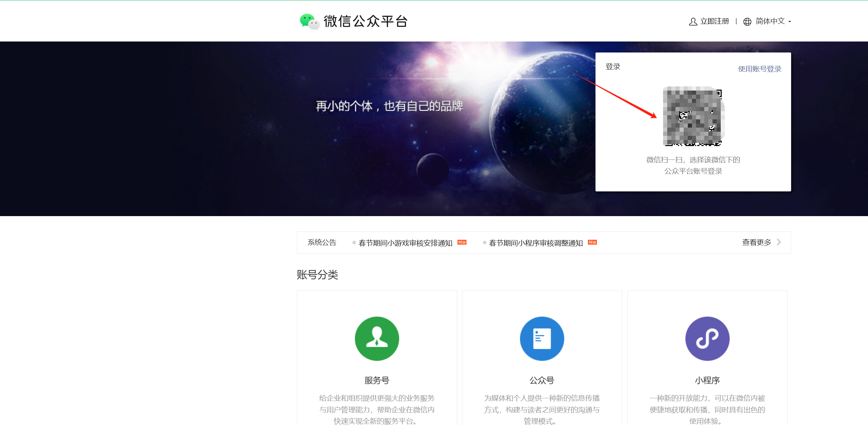Click the user icon beside 立即注册
This screenshot has width=868, height=425.
click(x=693, y=22)
